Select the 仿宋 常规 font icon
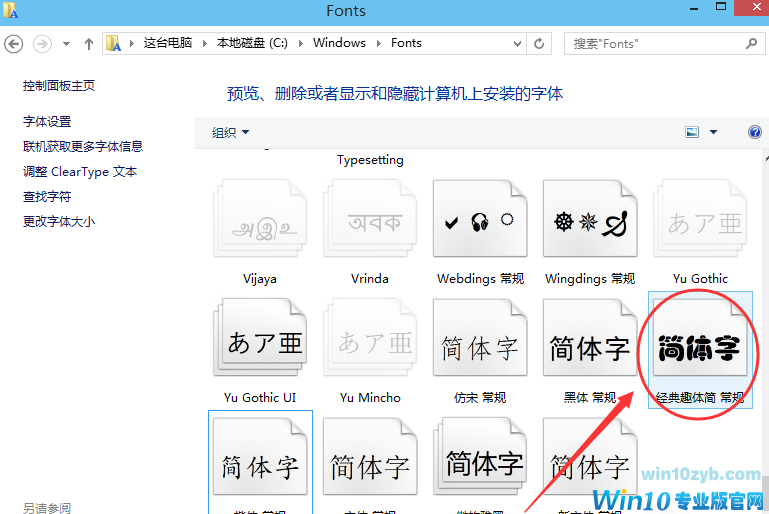This screenshot has height=514, width=769. (x=480, y=338)
